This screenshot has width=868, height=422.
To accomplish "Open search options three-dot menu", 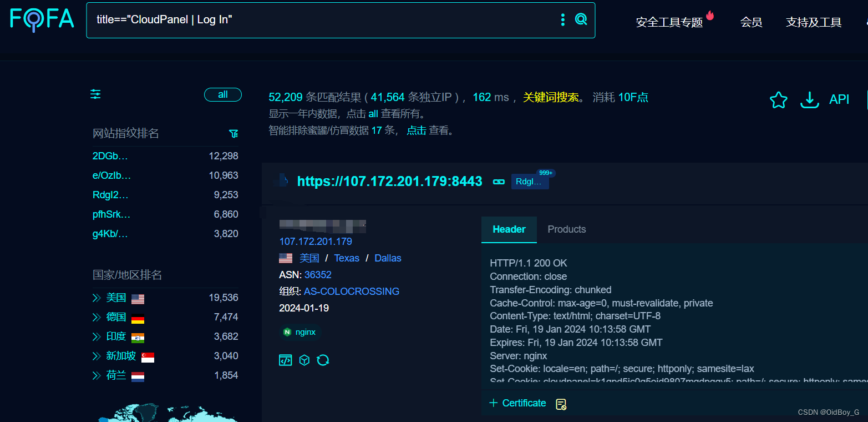I will (x=562, y=20).
